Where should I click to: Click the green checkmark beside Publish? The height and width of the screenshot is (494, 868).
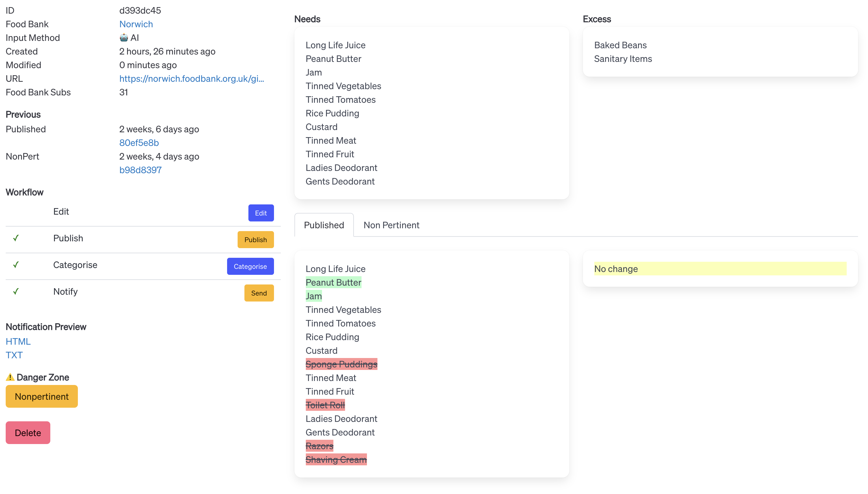pyautogui.click(x=16, y=238)
